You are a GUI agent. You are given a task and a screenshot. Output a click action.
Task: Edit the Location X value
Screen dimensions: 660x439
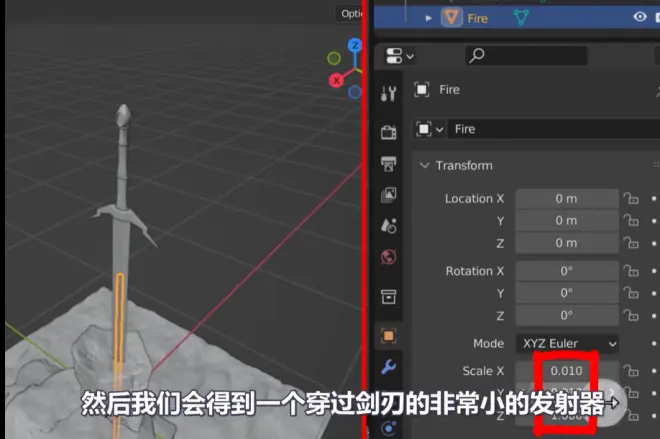click(567, 199)
